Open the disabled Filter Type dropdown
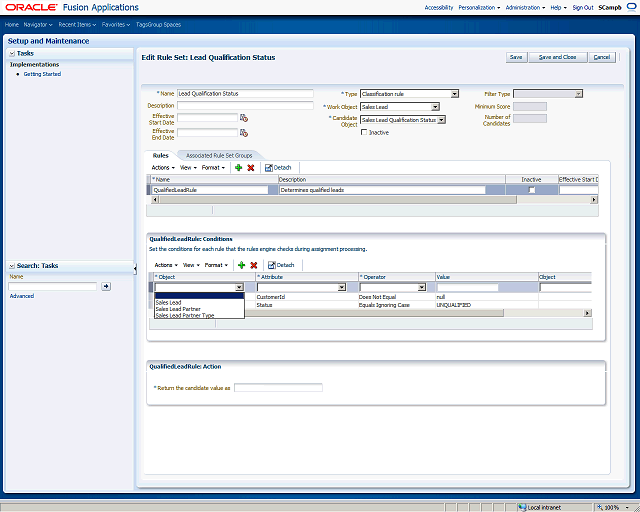The height and width of the screenshot is (512, 640). tap(578, 94)
